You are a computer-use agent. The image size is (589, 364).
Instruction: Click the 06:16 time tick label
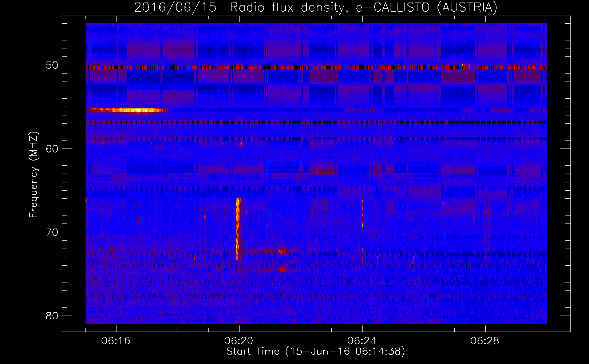(x=116, y=341)
